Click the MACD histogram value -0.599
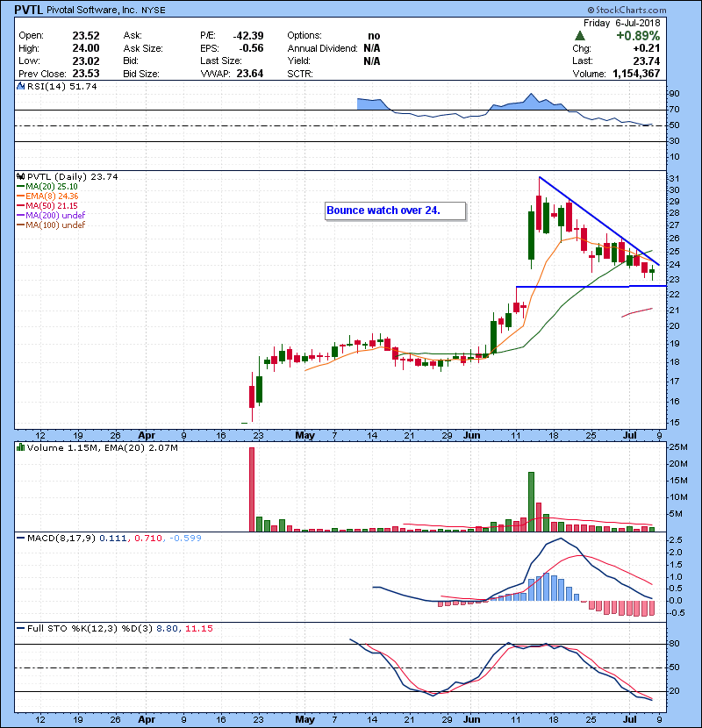The height and width of the screenshot is (728, 702). coord(185,539)
